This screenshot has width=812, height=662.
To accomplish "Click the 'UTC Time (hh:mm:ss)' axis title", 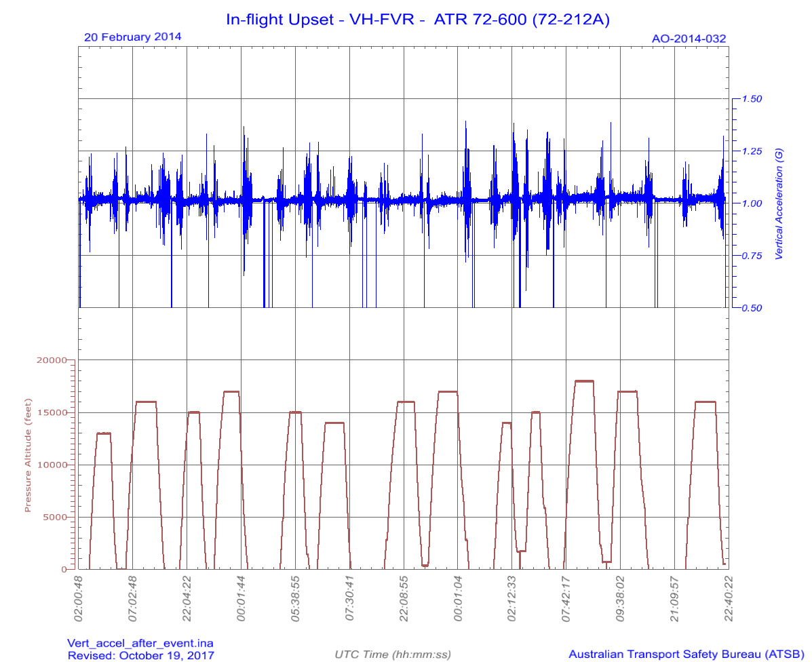I will pyautogui.click(x=393, y=655).
